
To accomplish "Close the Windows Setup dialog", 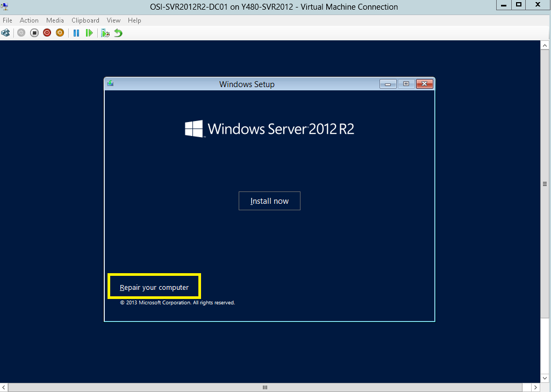I will (425, 84).
